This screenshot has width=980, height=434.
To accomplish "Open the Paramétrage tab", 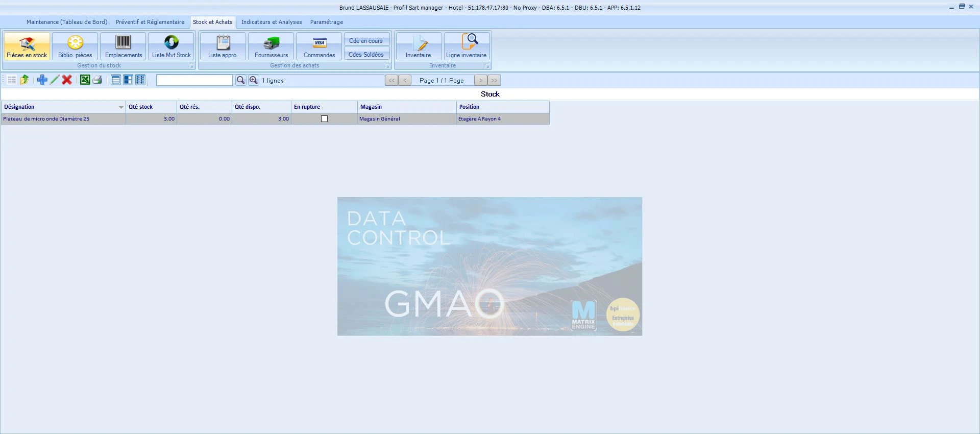I will (x=327, y=22).
